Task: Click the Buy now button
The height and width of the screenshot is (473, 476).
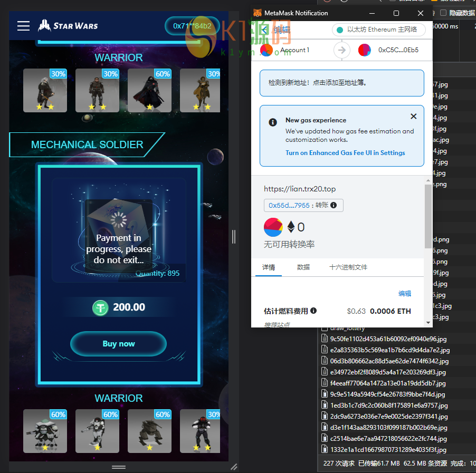Action: click(x=118, y=344)
